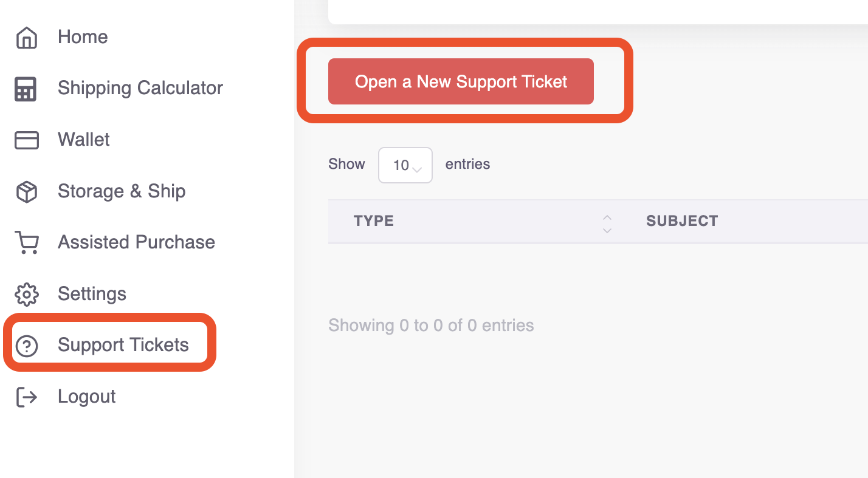Go to Shipping Calculator page
This screenshot has width=868, height=478.
tap(140, 88)
